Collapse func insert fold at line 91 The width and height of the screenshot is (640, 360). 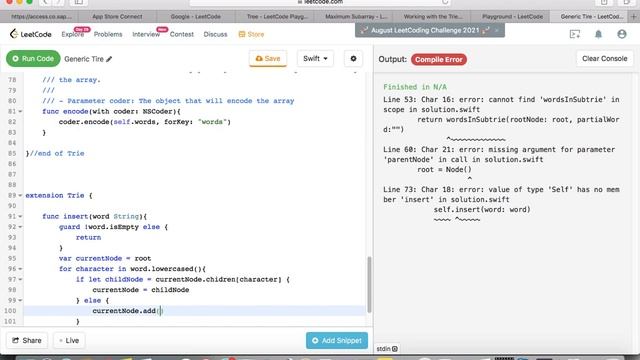point(20,217)
